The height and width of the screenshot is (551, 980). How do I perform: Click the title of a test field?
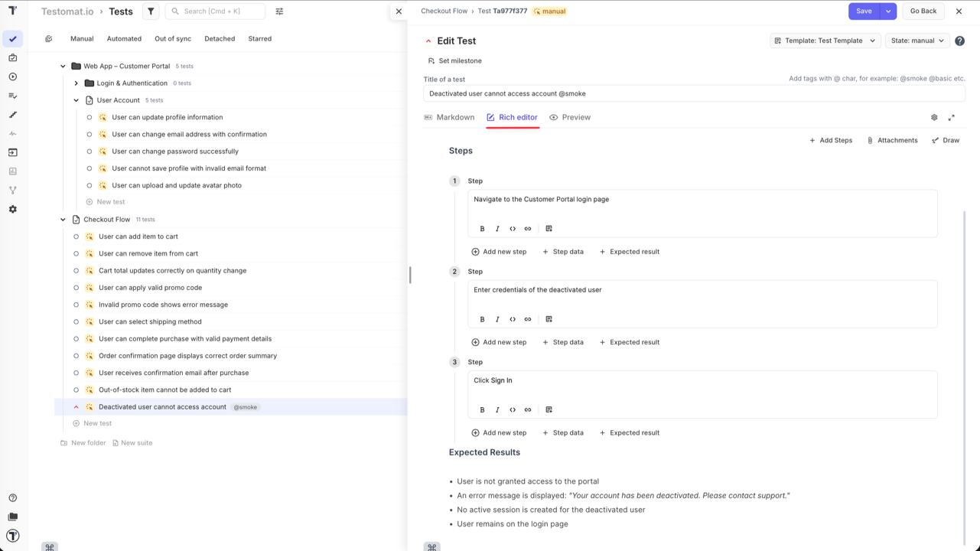(x=694, y=93)
